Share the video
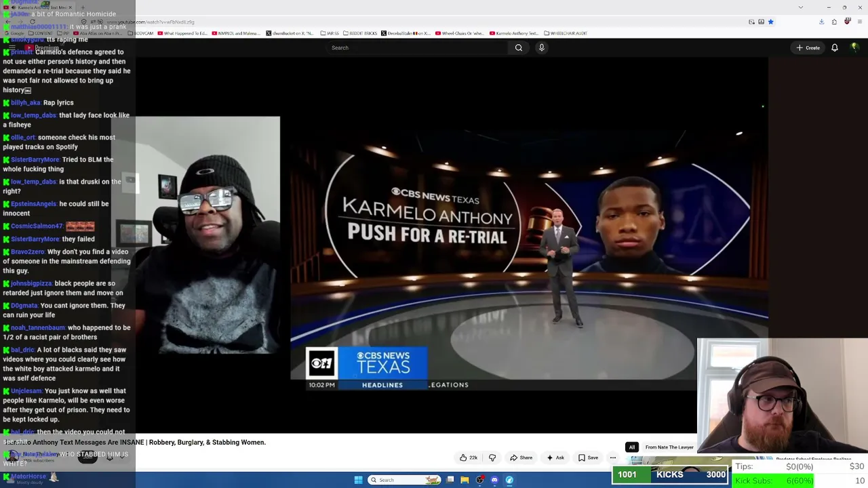The image size is (868, 488). (521, 457)
